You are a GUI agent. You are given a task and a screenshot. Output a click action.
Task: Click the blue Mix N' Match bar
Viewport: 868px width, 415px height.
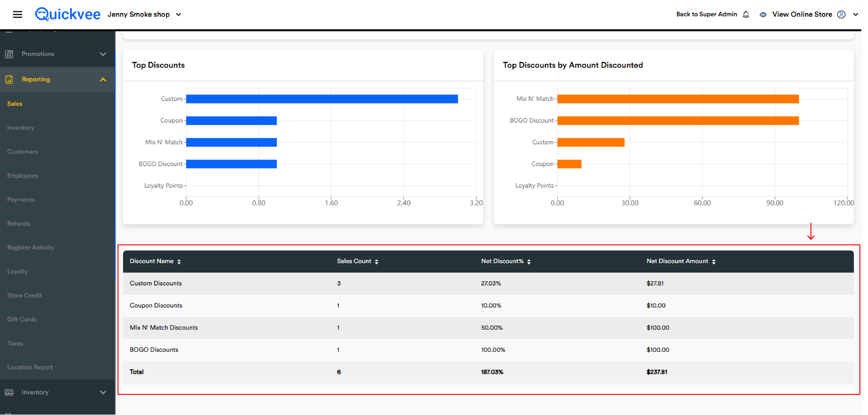click(x=231, y=142)
